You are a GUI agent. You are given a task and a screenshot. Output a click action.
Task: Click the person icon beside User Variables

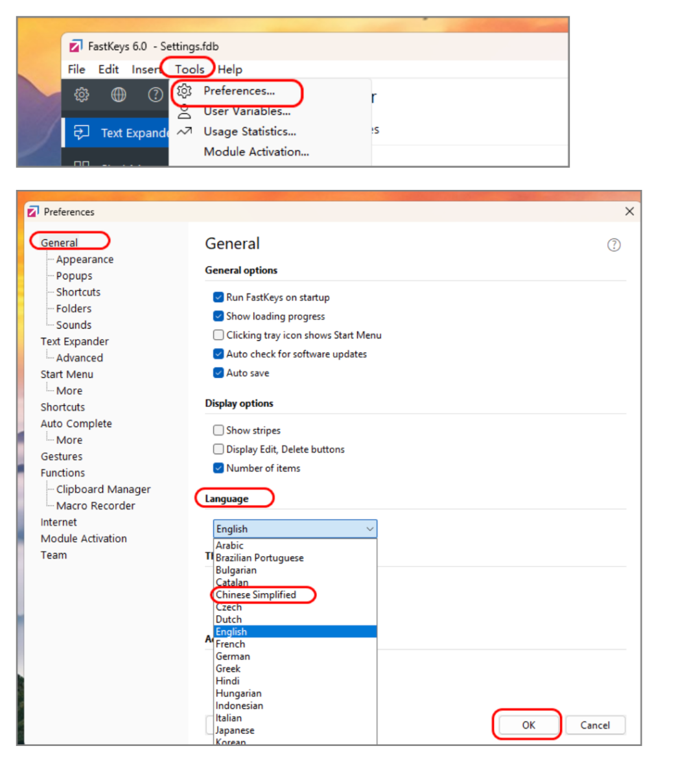pyautogui.click(x=184, y=111)
